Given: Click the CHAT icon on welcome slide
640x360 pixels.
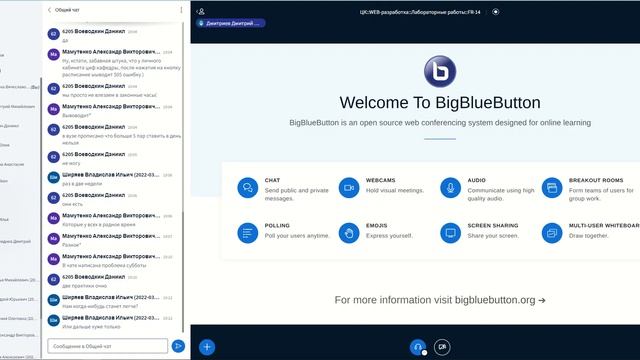Looking at the screenshot, I should coord(248,188).
